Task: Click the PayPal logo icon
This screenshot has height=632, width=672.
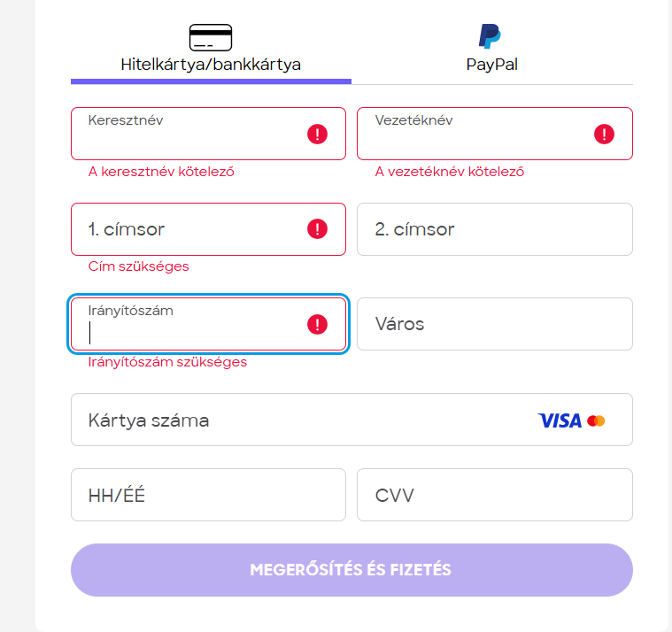Action: pyautogui.click(x=490, y=36)
